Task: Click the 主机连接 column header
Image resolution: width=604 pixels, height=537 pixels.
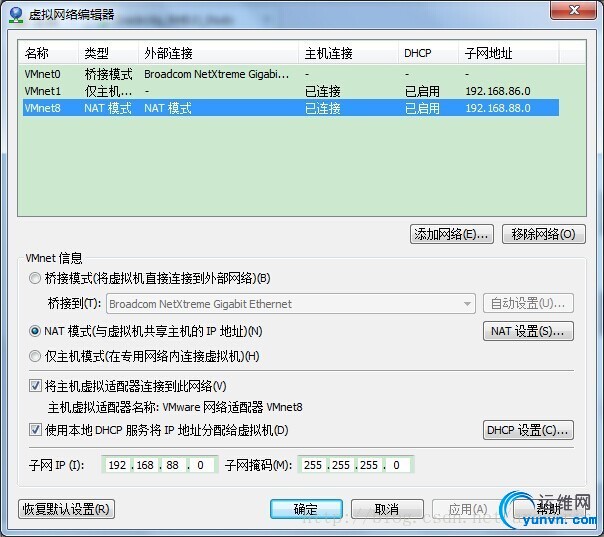Action: tap(349, 53)
